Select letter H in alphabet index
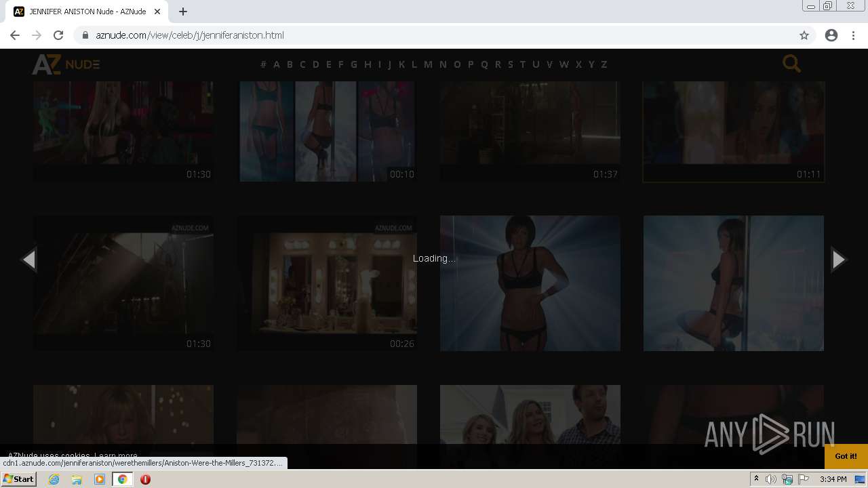The image size is (868, 488). (368, 64)
